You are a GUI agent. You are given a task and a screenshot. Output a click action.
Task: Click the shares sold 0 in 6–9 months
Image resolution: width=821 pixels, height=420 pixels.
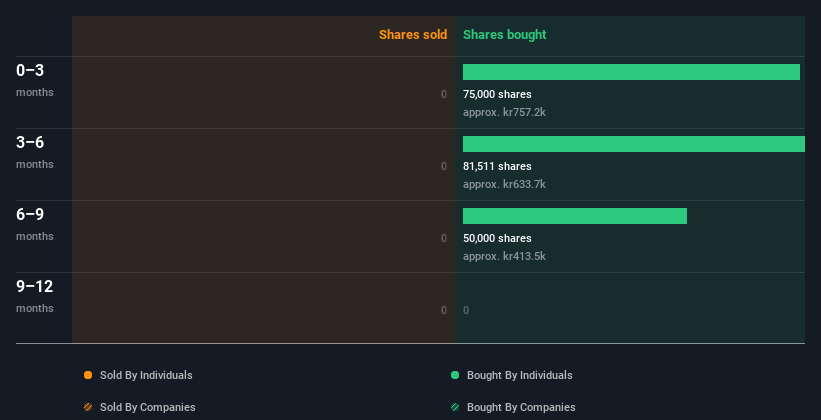[444, 239]
